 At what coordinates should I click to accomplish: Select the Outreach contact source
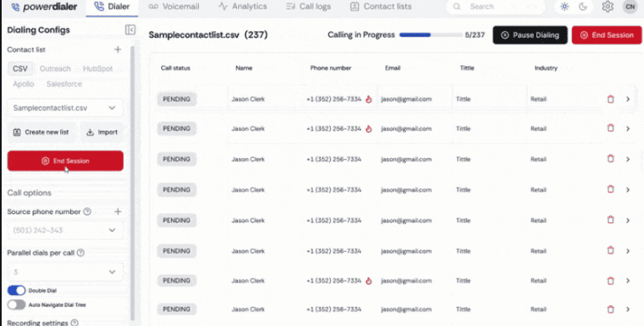tap(55, 69)
